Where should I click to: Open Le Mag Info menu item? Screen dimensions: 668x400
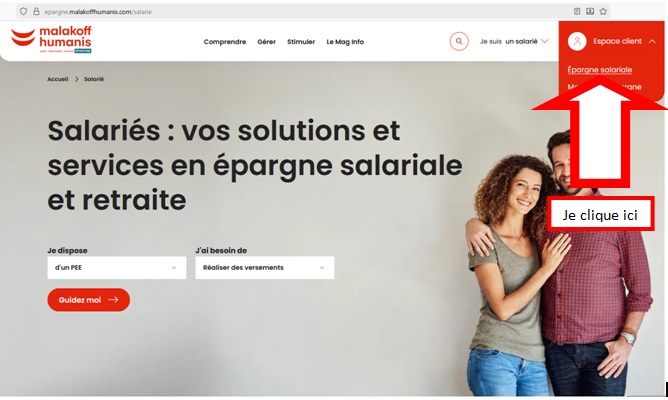click(x=345, y=42)
